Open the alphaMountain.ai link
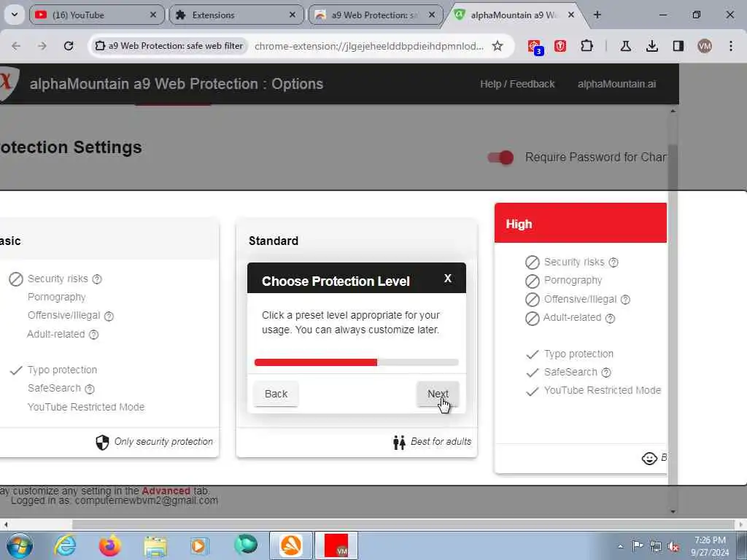Viewport: 747px width, 560px height. click(x=616, y=85)
